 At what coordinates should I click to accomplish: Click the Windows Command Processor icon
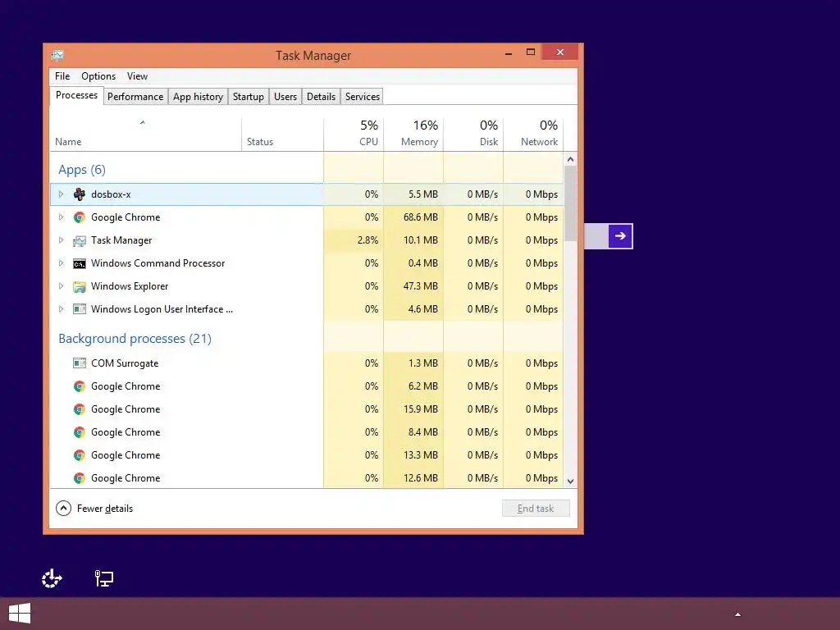pos(80,263)
